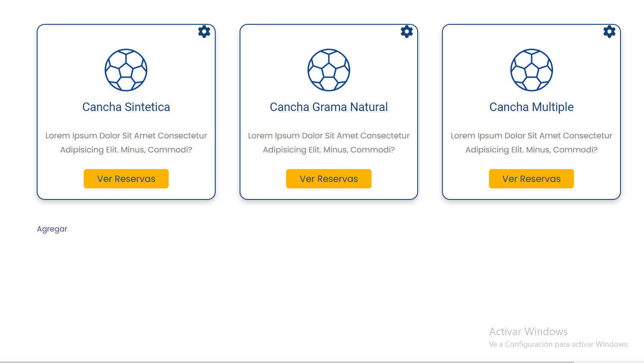Open settings gear on Cancha Grama Natural card
The width and height of the screenshot is (644, 363).
coord(407,32)
